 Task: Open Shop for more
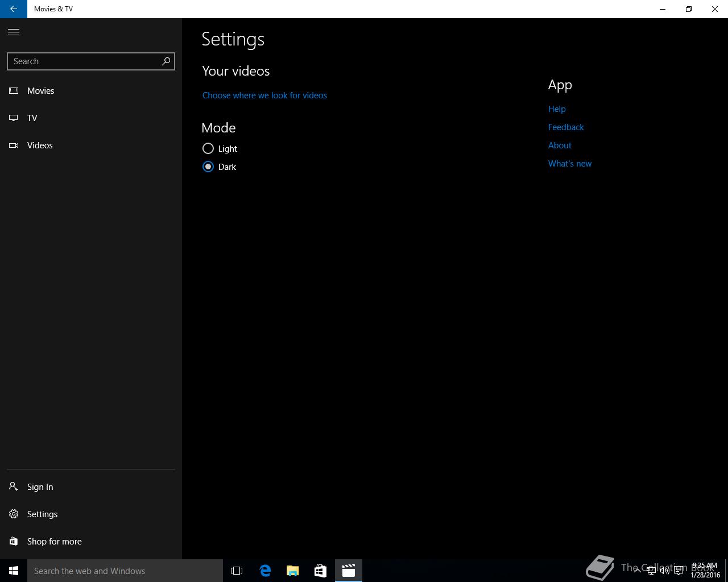pyautogui.click(x=91, y=542)
